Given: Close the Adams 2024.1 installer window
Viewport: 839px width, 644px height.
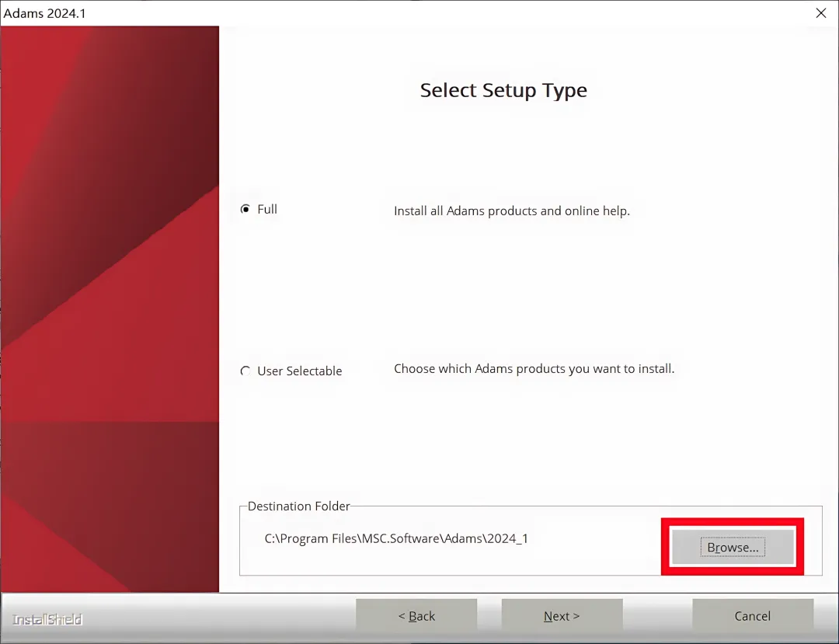Looking at the screenshot, I should pyautogui.click(x=821, y=13).
